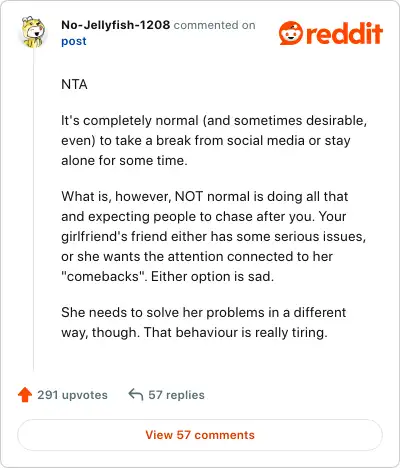Select the "291 upvotes" count
400x468 pixels.
tap(72, 395)
